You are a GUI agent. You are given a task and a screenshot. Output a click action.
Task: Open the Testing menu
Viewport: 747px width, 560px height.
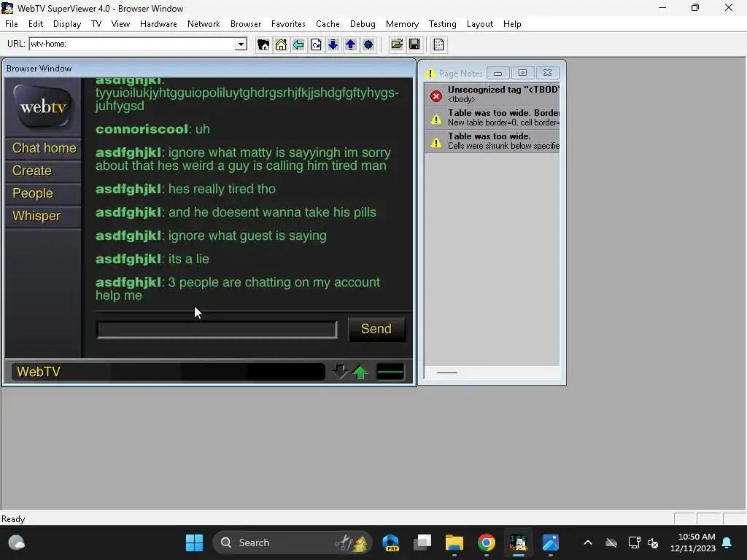click(443, 24)
